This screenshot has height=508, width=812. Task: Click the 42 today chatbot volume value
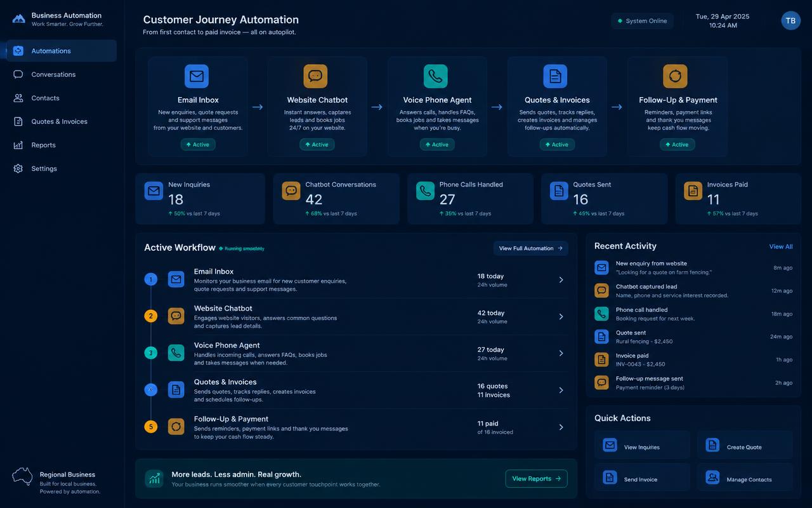click(x=491, y=313)
